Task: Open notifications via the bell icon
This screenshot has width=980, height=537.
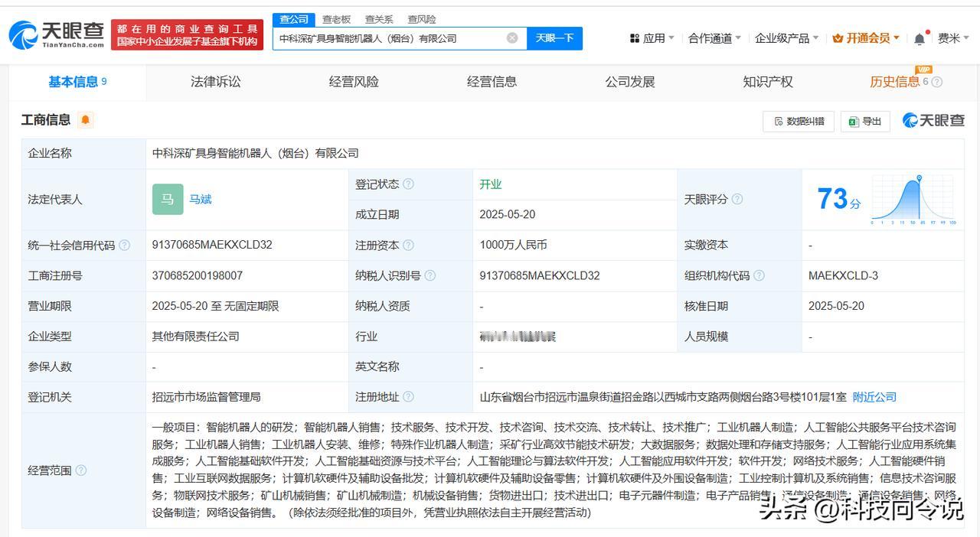Action: [x=920, y=38]
